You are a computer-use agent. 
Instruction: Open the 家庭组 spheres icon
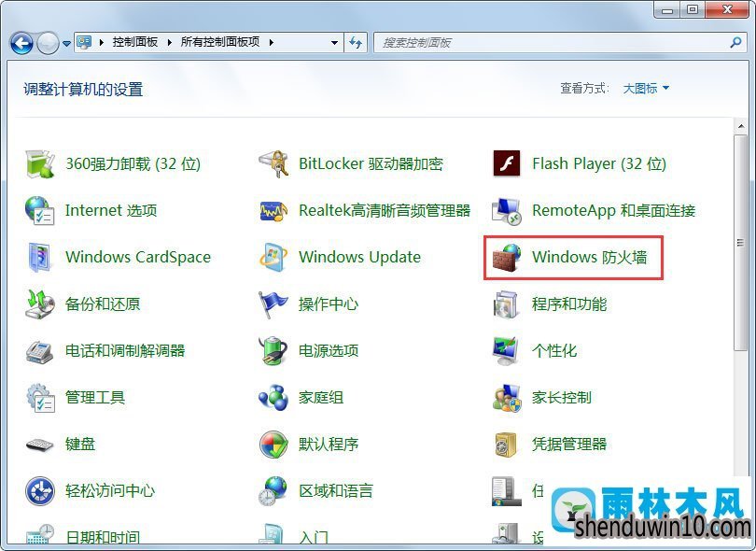coord(273,398)
